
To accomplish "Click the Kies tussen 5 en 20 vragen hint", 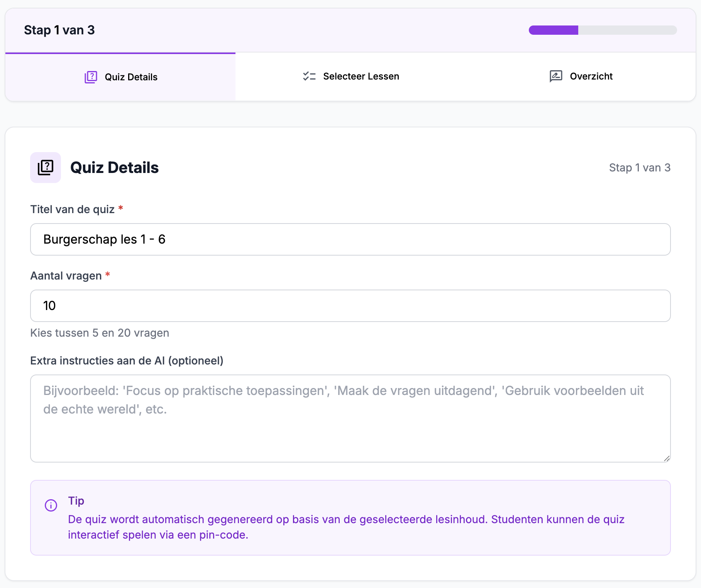I will pyautogui.click(x=100, y=333).
